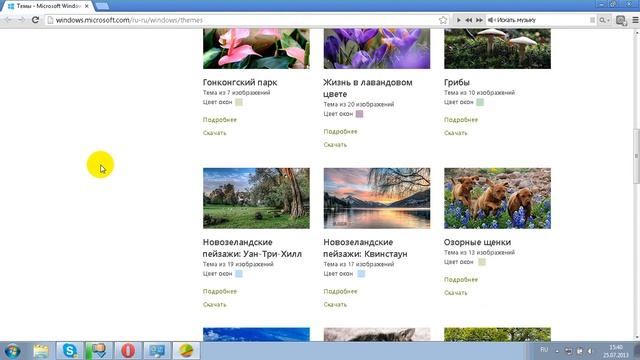Click blue window color swatch for Уан-Три-Хилл
Viewport: 640px width, 360px height.
click(x=239, y=274)
